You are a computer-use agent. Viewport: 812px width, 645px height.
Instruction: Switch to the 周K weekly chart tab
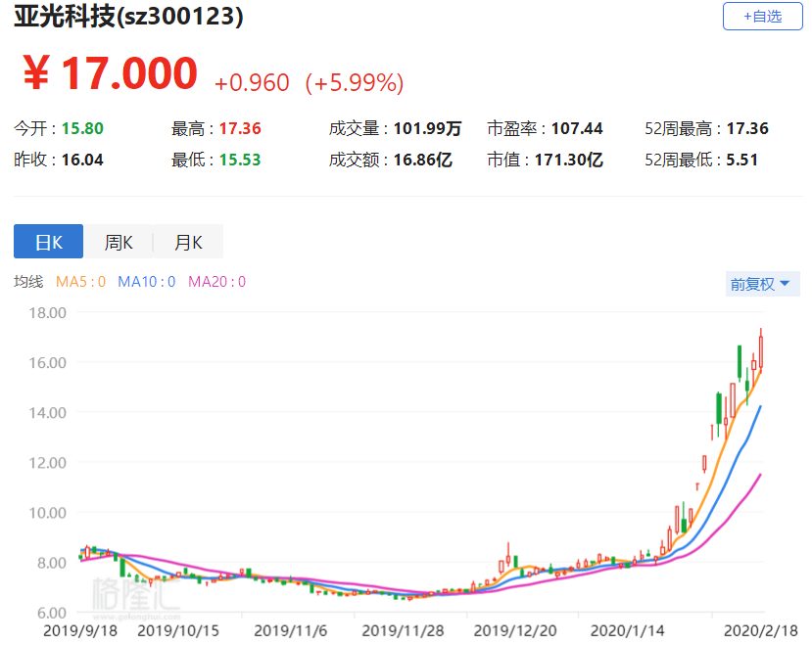point(119,241)
